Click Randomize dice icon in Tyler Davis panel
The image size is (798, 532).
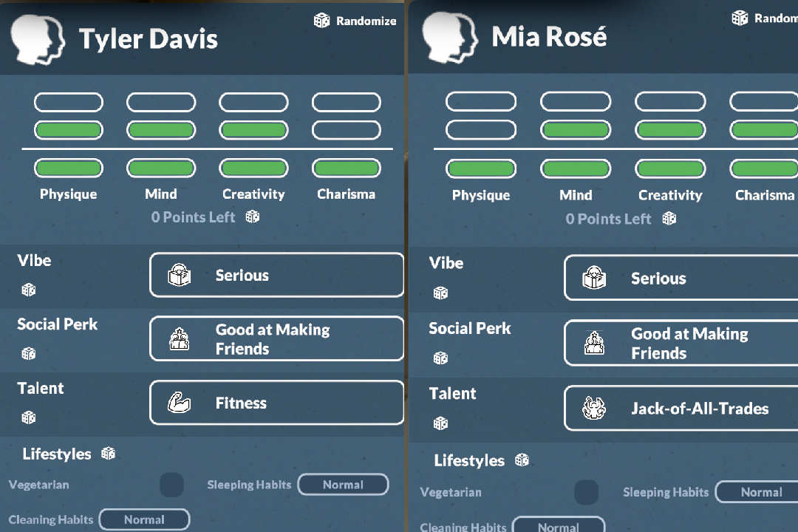(321, 21)
